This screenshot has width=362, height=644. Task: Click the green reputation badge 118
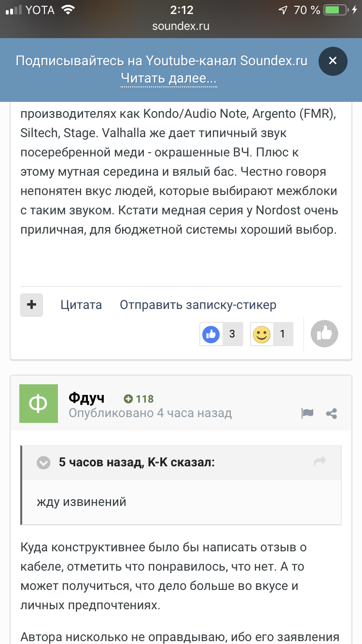click(139, 399)
